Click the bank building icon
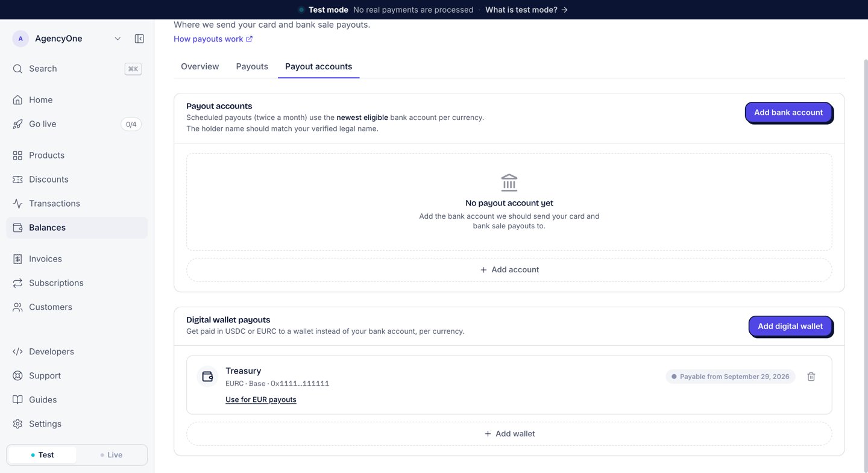 pyautogui.click(x=509, y=183)
